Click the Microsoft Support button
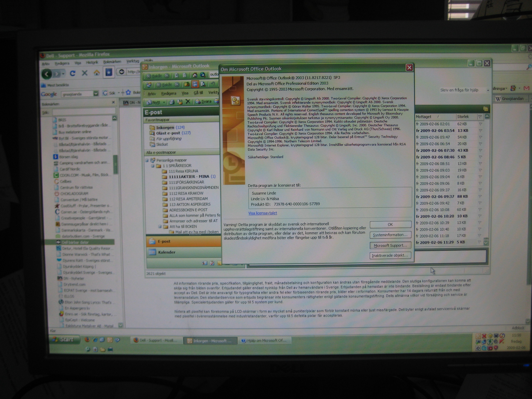Image resolution: width=532 pixels, height=399 pixels. [x=390, y=245]
